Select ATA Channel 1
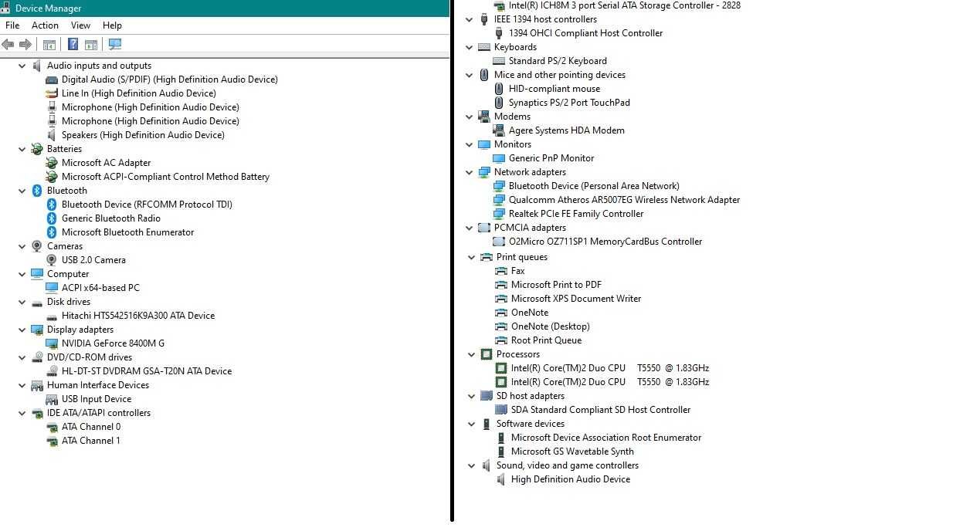Viewport: 980px width, 531px height. coord(91,441)
